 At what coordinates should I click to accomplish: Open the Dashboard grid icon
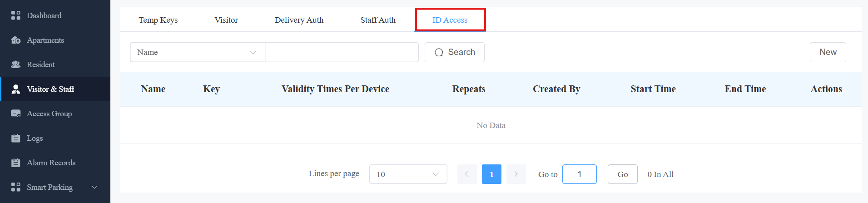pos(16,15)
